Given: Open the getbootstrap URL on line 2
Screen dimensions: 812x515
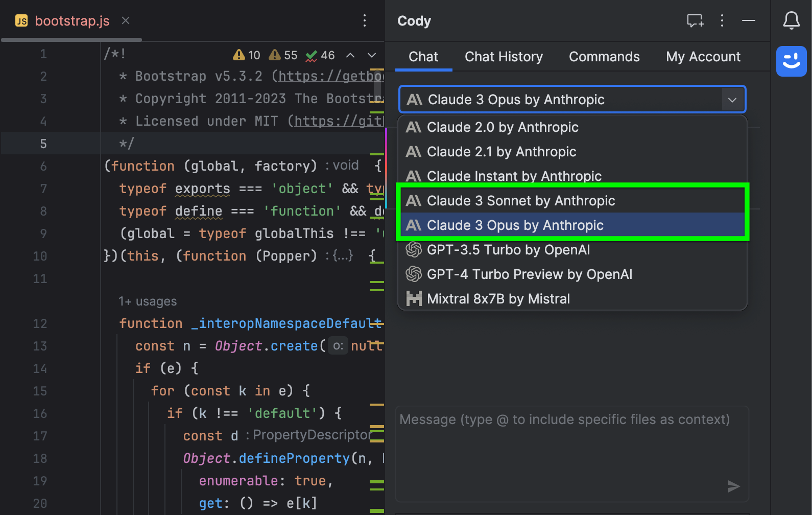Looking at the screenshot, I should click(331, 76).
